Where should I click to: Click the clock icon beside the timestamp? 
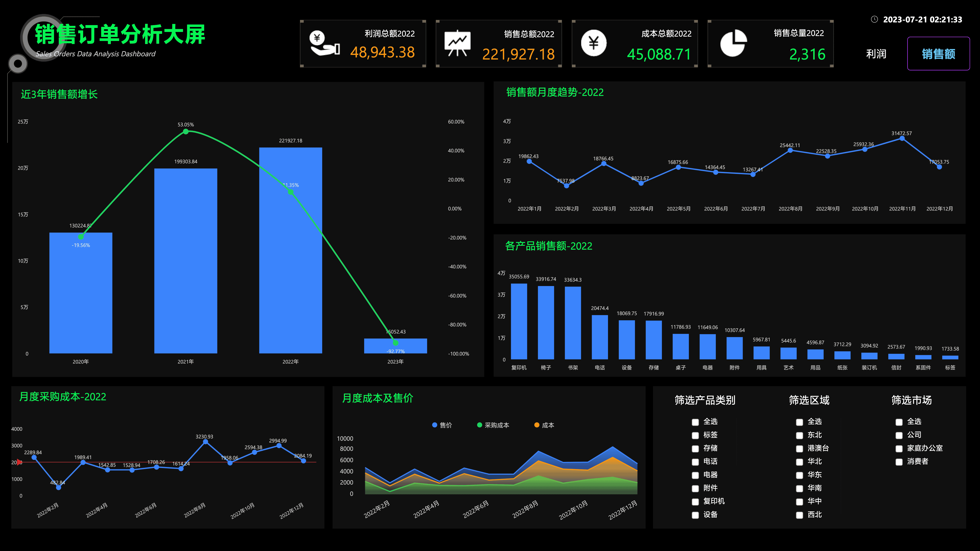point(874,19)
